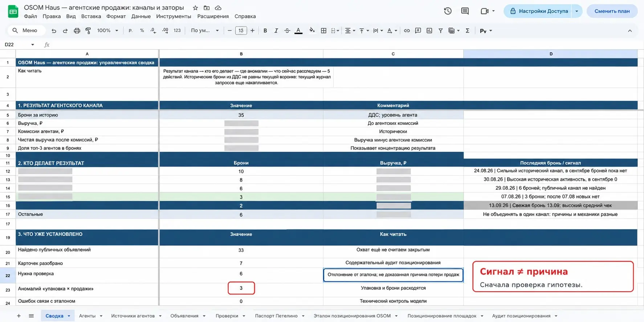
Task: Open dropdown arrow beside Настройки Доступа
Action: 576,11
